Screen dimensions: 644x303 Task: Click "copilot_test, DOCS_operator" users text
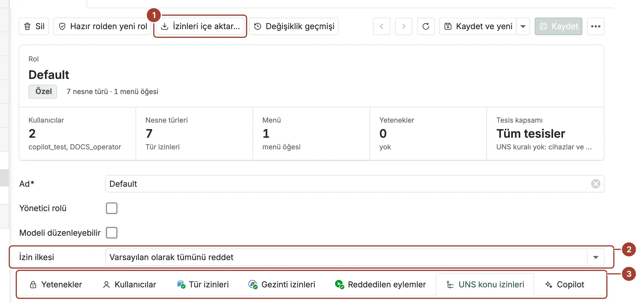point(75,147)
